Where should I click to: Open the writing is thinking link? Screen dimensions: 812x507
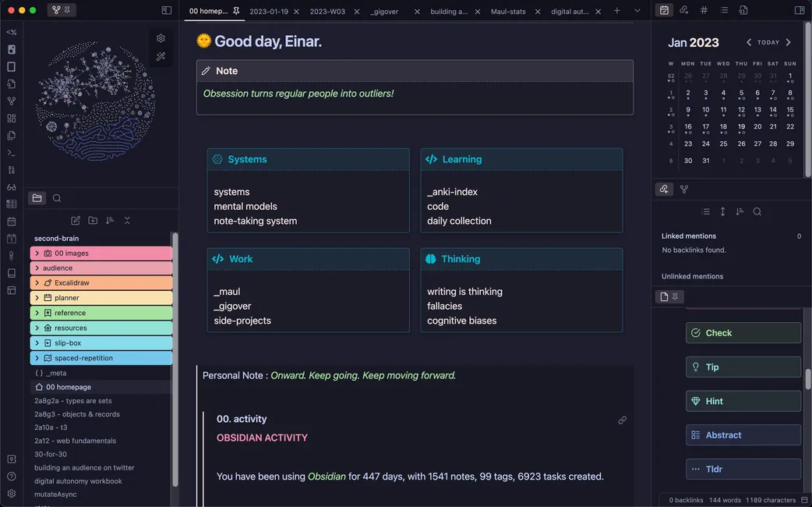pos(464,292)
